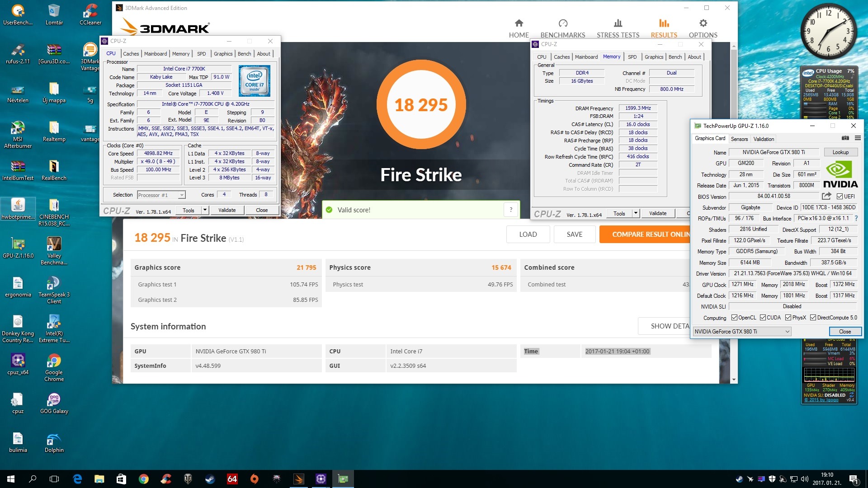The image size is (868, 488).
Task: Click the GPU-Z screenshot camera icon
Action: (x=845, y=138)
